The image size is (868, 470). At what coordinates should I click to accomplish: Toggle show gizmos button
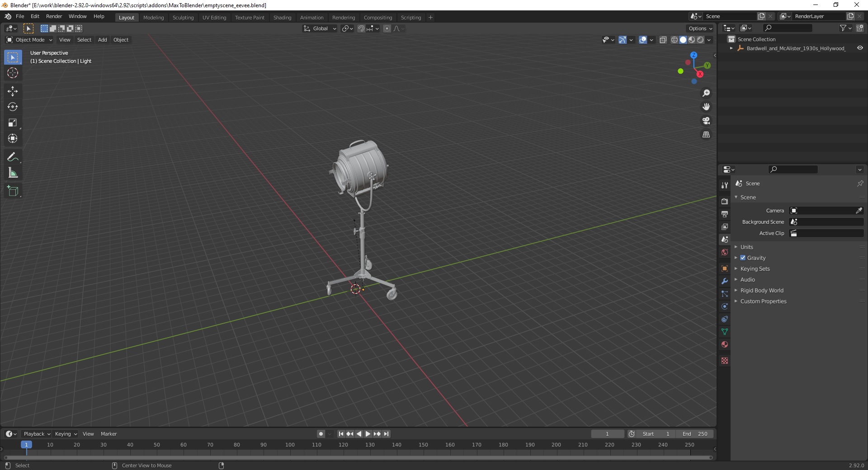tap(623, 40)
